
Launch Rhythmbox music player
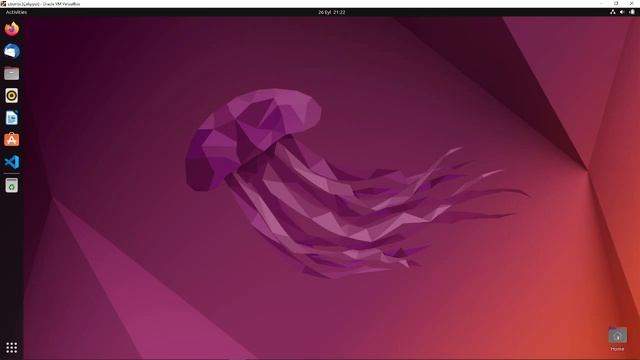pyautogui.click(x=11, y=96)
